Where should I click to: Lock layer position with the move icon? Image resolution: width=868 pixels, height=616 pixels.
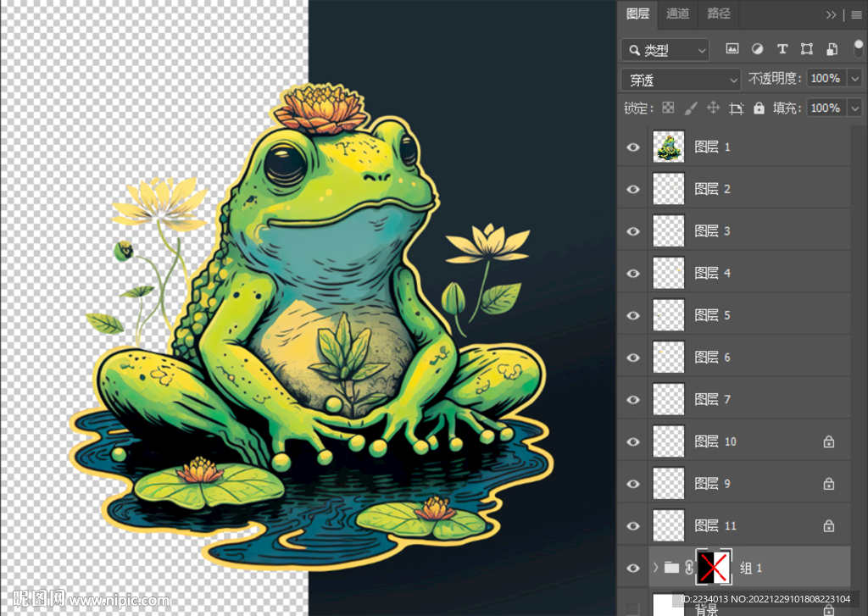tap(713, 108)
